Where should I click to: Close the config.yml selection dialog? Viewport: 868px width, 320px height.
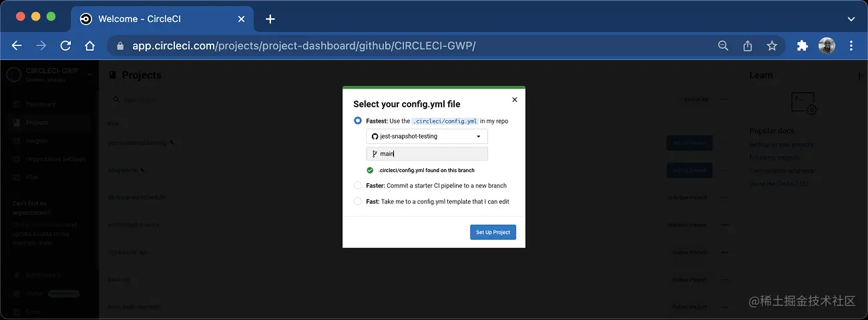pos(514,100)
